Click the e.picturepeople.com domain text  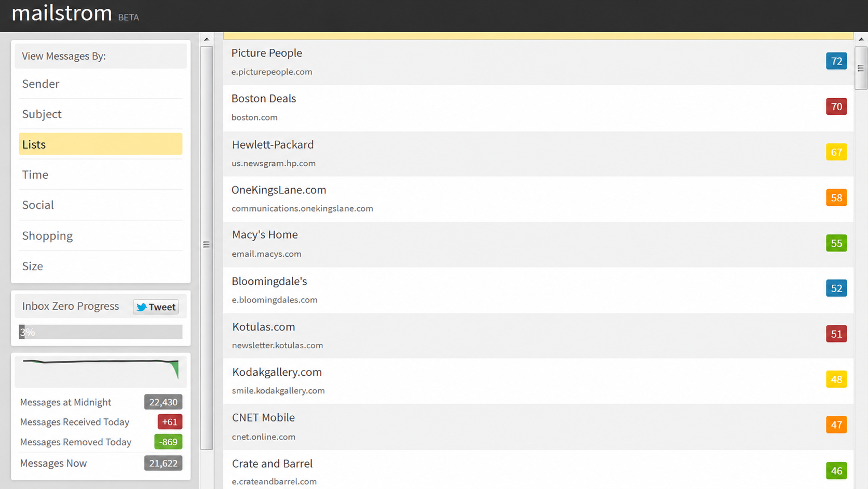(272, 72)
